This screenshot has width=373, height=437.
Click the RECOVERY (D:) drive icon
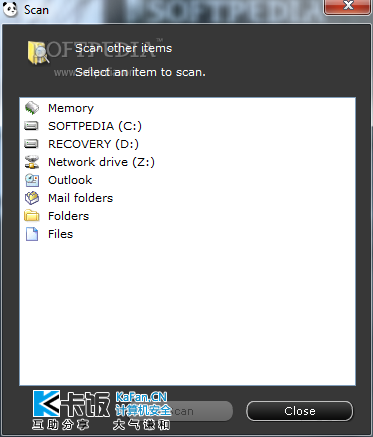(x=32, y=144)
